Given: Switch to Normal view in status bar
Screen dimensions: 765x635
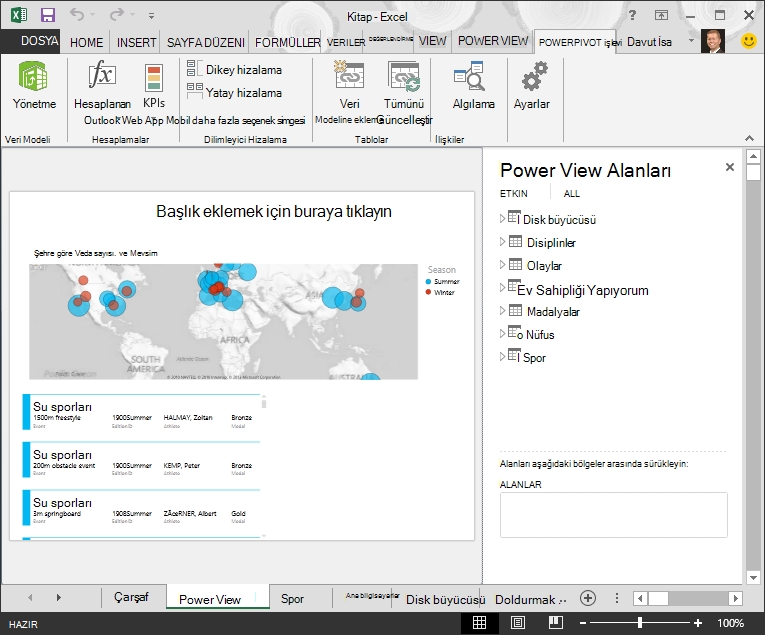Looking at the screenshot, I should pyautogui.click(x=480, y=623).
